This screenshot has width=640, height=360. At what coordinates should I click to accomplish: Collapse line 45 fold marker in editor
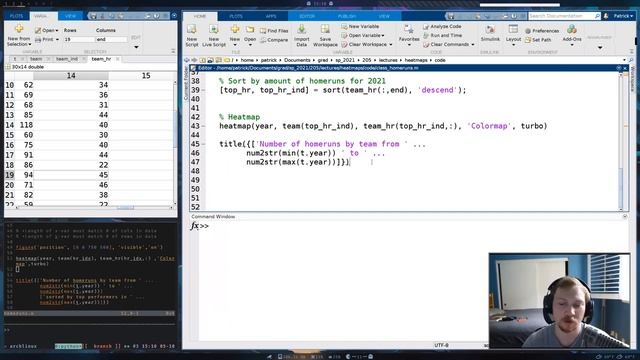(204, 144)
